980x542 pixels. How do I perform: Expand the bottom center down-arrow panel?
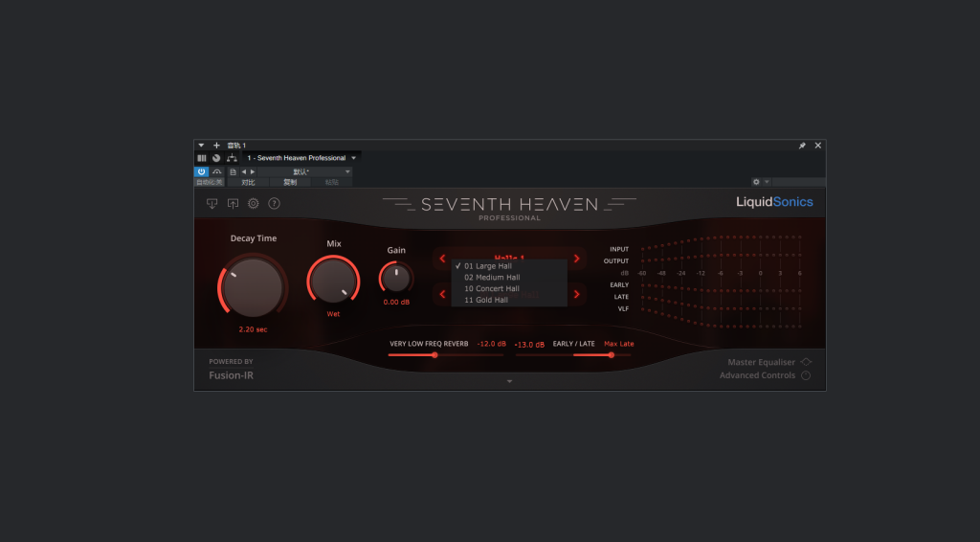(509, 381)
